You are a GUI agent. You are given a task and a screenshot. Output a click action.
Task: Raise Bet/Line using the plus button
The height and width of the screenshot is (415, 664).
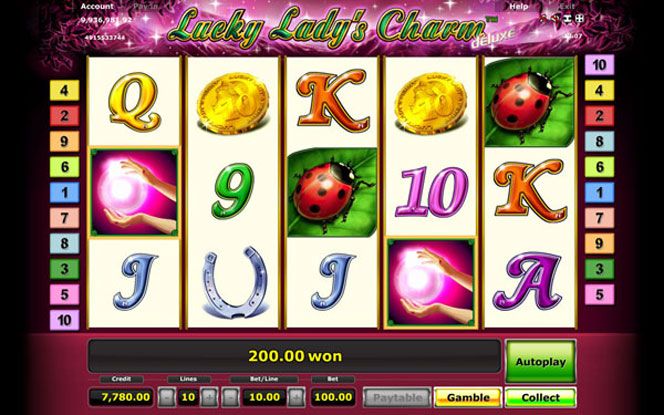[x=296, y=397]
